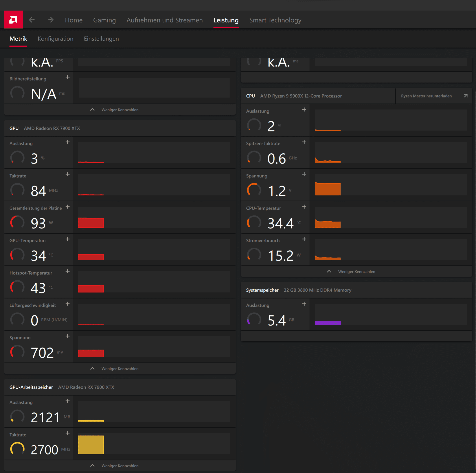Screen dimensions: 476x473
Task: Click plus icon for CPU Spannung
Action: [x=304, y=175]
